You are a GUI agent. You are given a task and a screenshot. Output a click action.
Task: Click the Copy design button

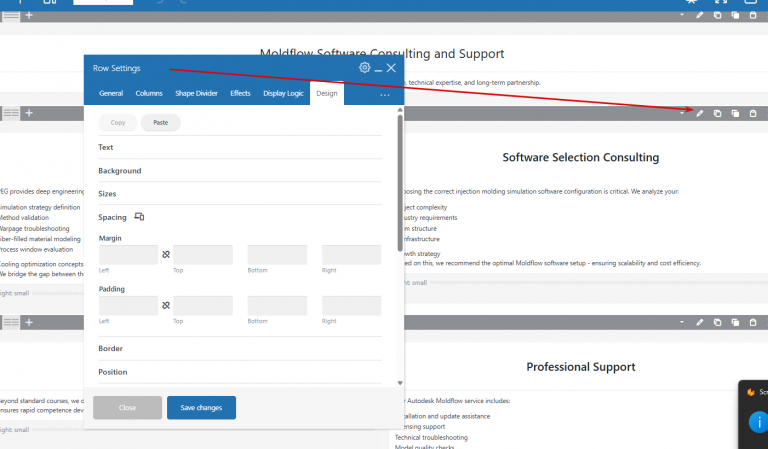118,122
